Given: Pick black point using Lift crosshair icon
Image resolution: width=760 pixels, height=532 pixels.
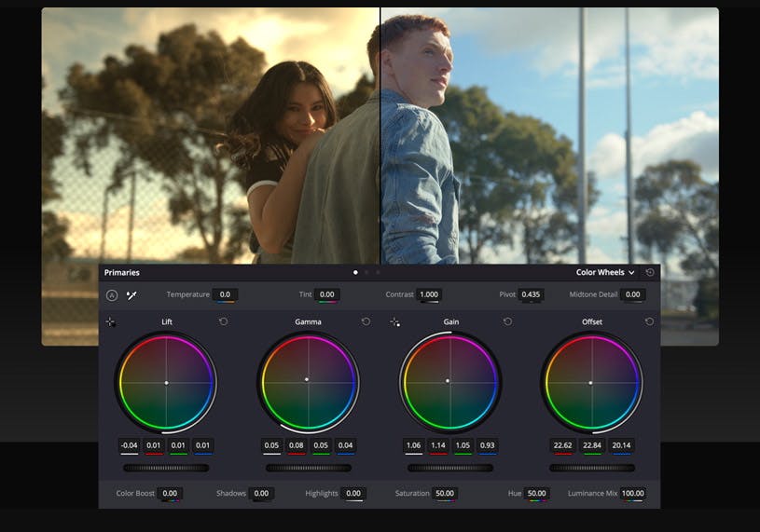Looking at the screenshot, I should [110, 322].
